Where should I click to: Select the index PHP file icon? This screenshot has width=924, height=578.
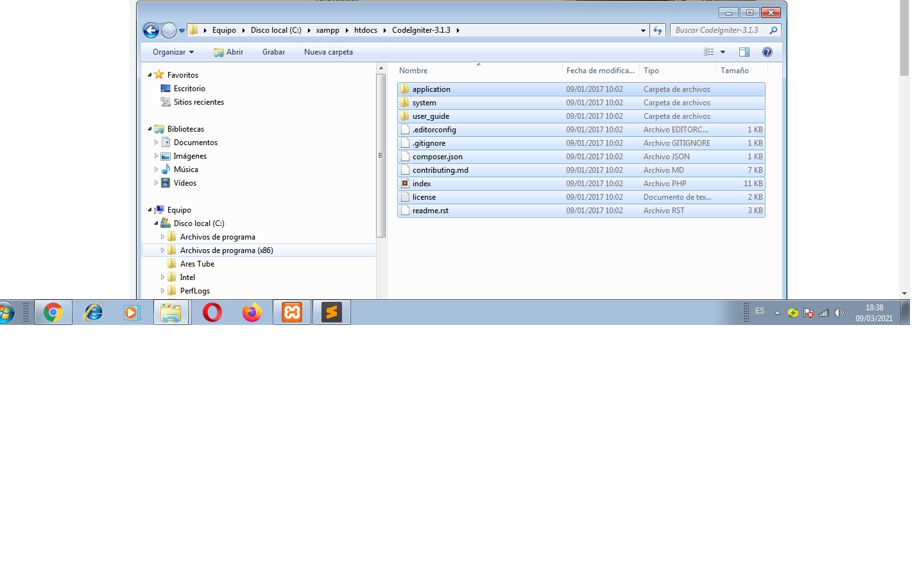[405, 184]
